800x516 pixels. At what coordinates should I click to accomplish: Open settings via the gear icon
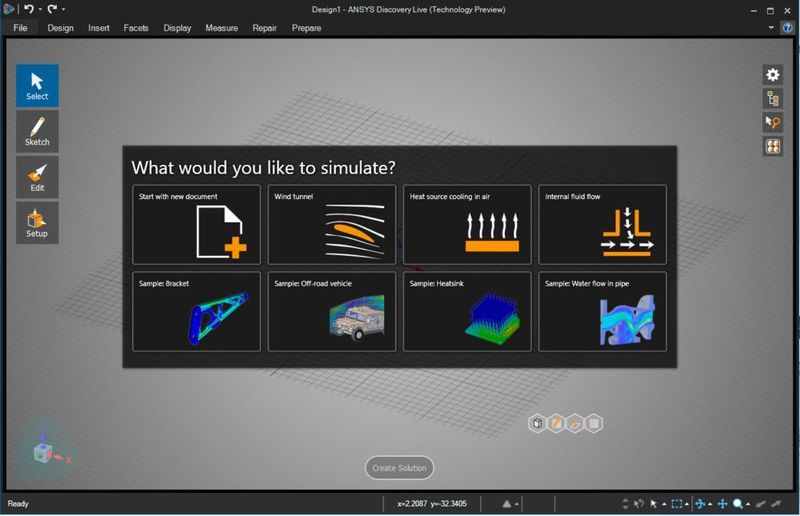[773, 75]
